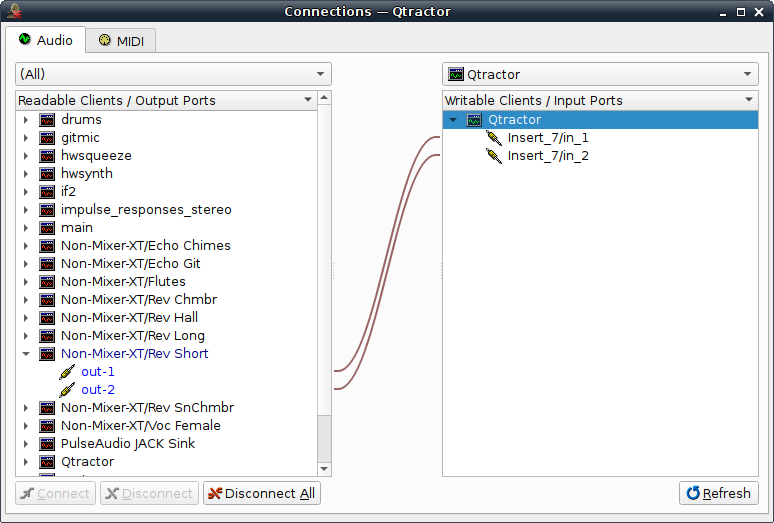The image size is (774, 523).
Task: Expand the Non-Mixer-XT/Rev Hall node
Action: coord(26,318)
